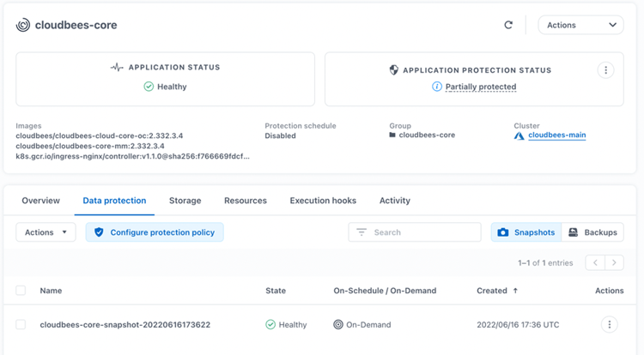Select all snapshots with the header checkbox

coord(21,291)
